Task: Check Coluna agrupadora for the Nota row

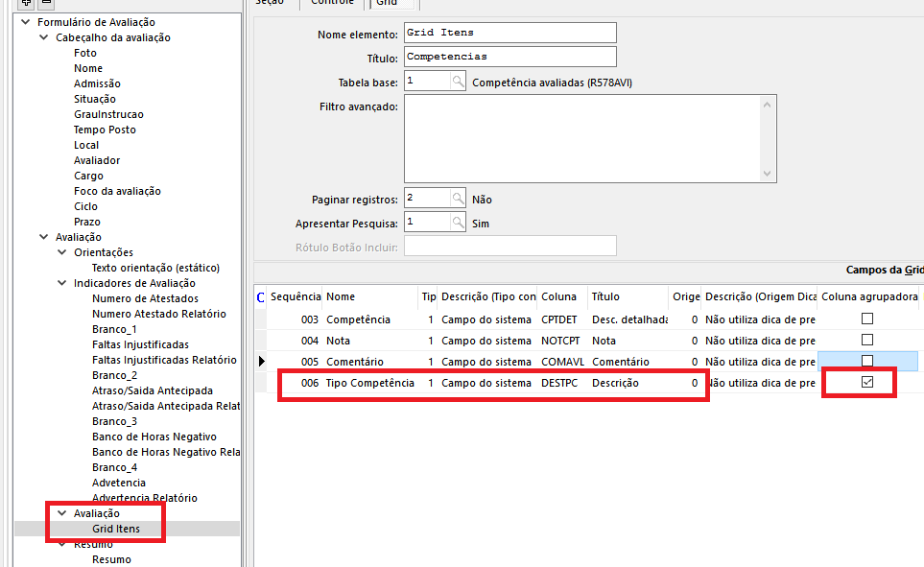Action: 867,340
